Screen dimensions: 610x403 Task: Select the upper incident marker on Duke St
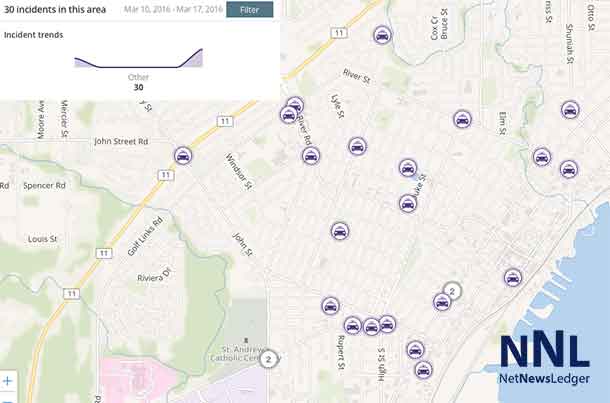click(408, 168)
